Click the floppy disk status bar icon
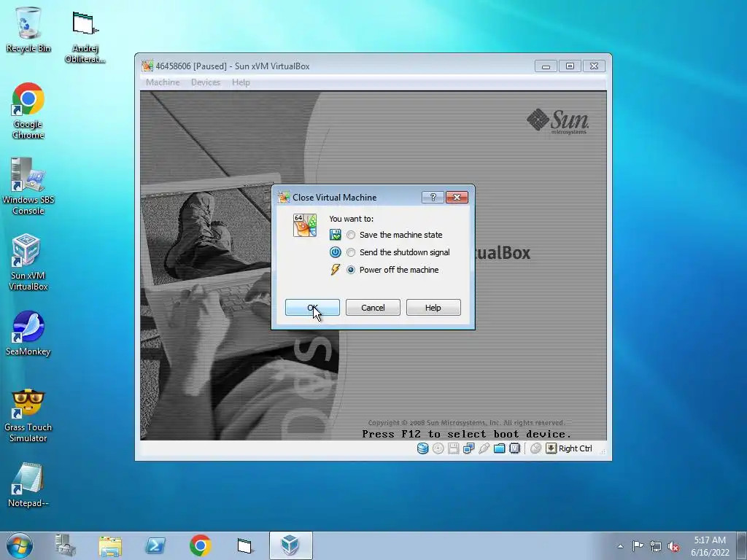 tap(453, 448)
